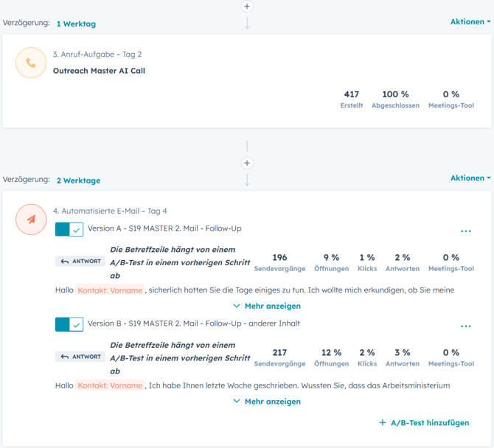Screen dimensions: 494x448
Task: Click A/B-Test hinzufügen button
Action: click(x=424, y=423)
